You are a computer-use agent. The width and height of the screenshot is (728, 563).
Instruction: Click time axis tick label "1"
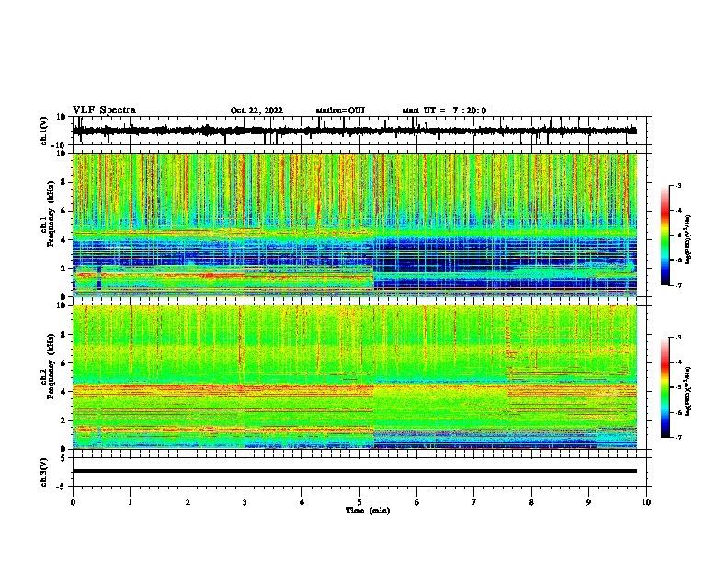point(130,502)
